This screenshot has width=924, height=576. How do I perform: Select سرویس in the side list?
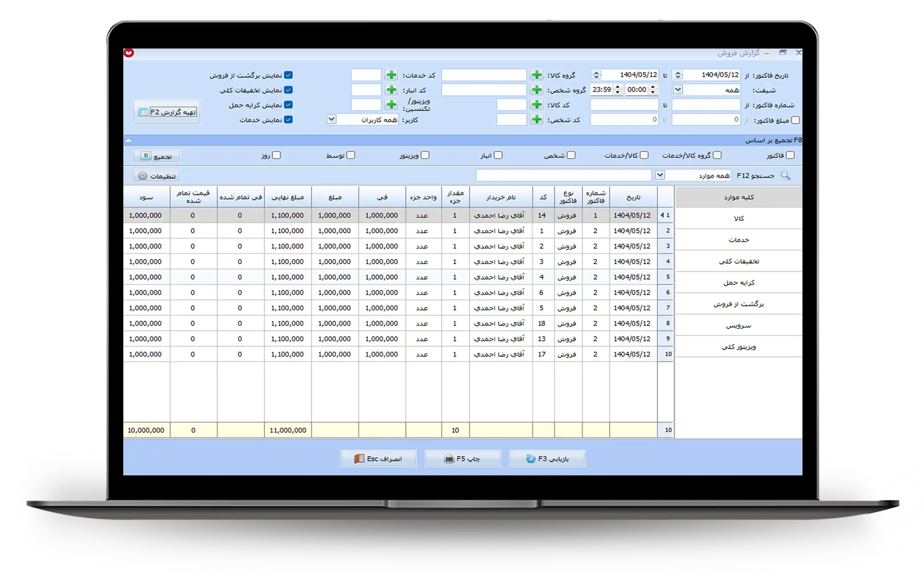738,325
